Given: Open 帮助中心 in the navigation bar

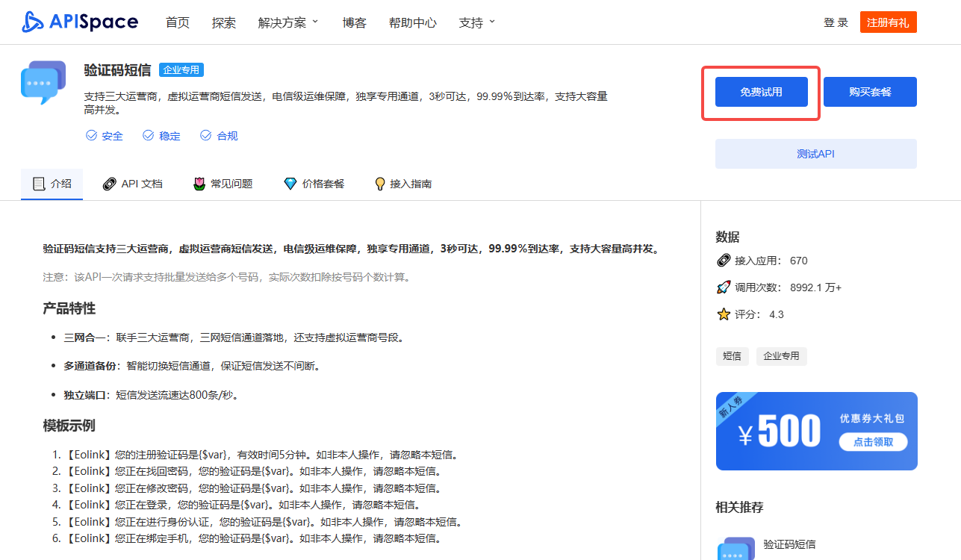Looking at the screenshot, I should pos(413,22).
